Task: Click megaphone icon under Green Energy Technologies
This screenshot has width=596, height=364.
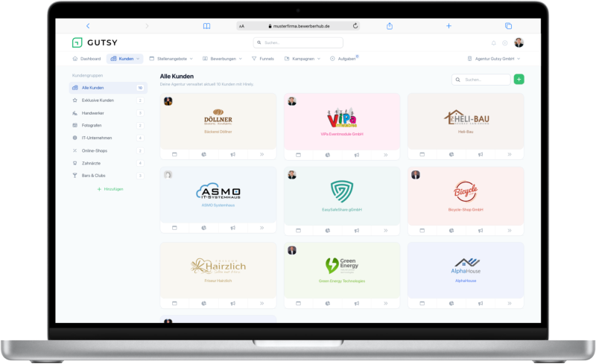Action: click(357, 303)
